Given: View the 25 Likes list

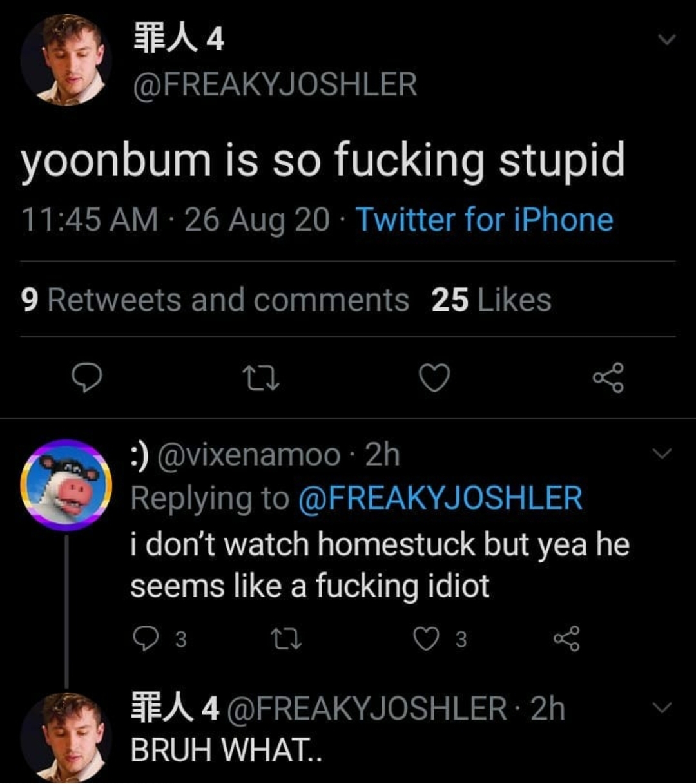Looking at the screenshot, I should [491, 300].
